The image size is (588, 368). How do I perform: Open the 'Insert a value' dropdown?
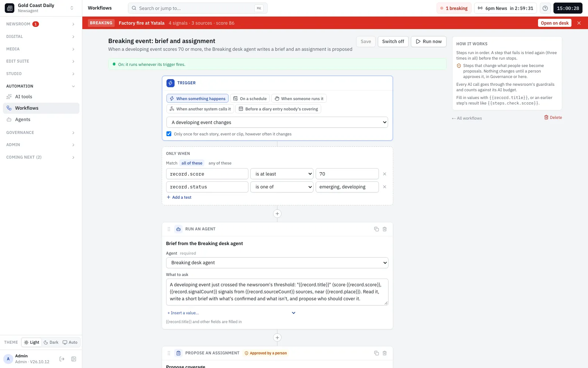(x=232, y=313)
